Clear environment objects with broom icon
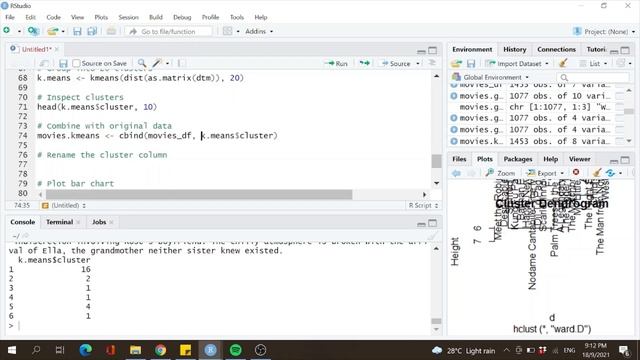640x360 pixels. click(563, 63)
